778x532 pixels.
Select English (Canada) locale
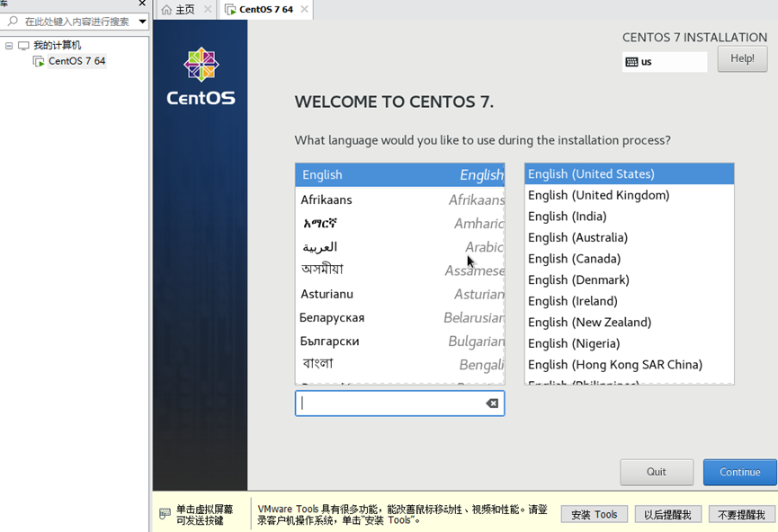coord(630,259)
